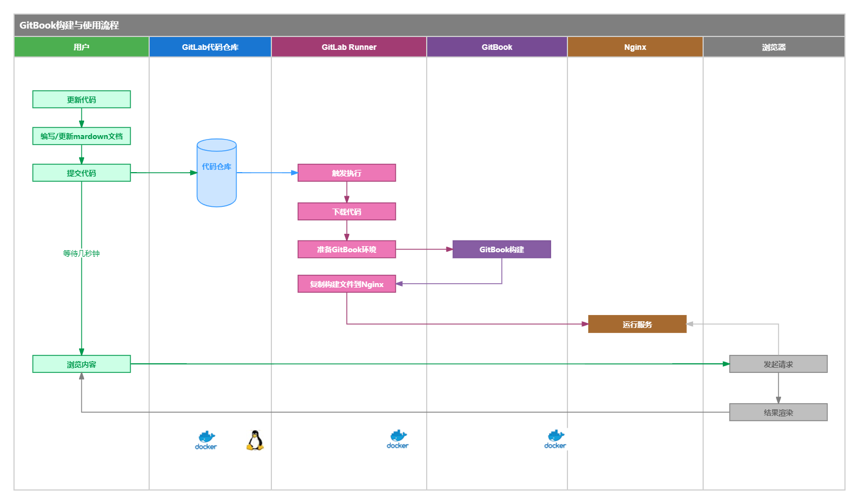Select the 代码仓库 cylinder shape
859x504 pixels.
pyautogui.click(x=216, y=173)
